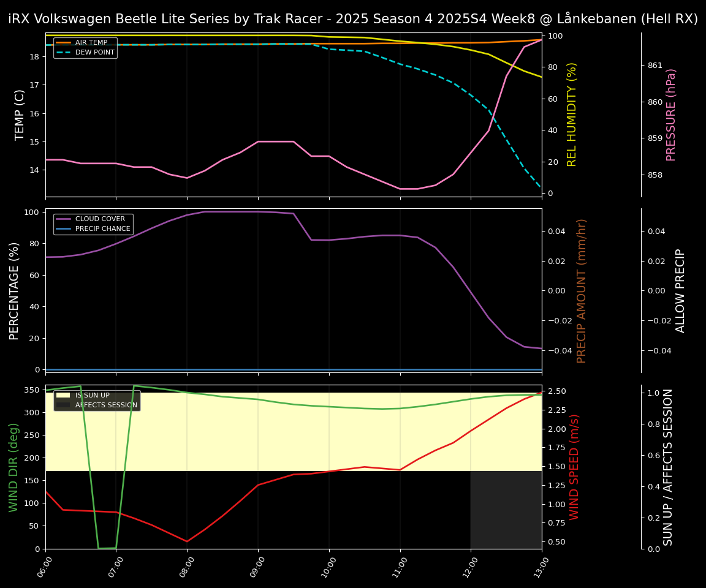The width and height of the screenshot is (706, 588).
Task: Click the WIND DIR (deg) axis label
Action: pos(13,467)
